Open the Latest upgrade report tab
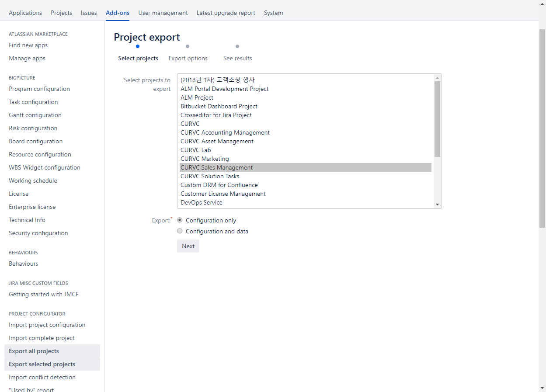The width and height of the screenshot is (546, 392). tap(226, 13)
